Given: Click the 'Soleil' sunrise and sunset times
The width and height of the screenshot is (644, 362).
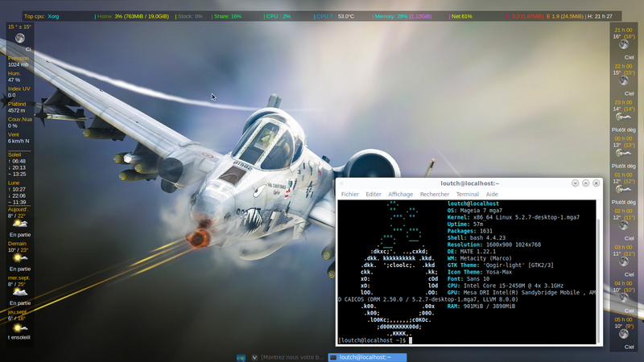Looking at the screenshot, I should click(x=17, y=164).
